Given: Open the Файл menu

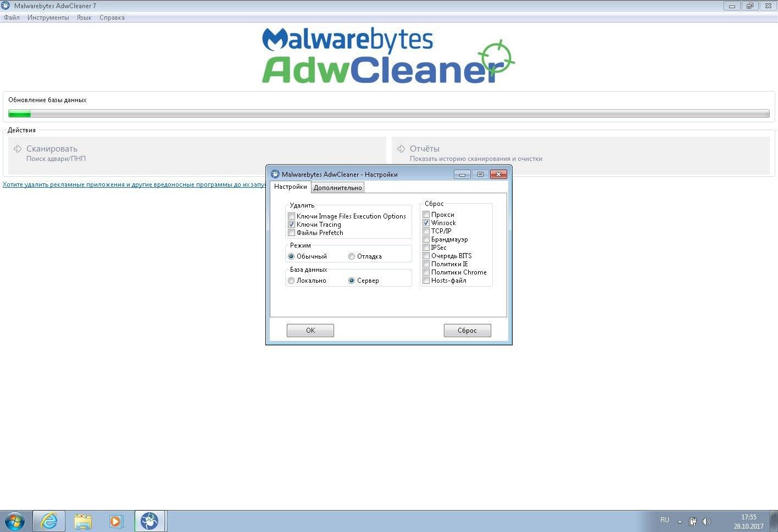Looking at the screenshot, I should click(12, 18).
